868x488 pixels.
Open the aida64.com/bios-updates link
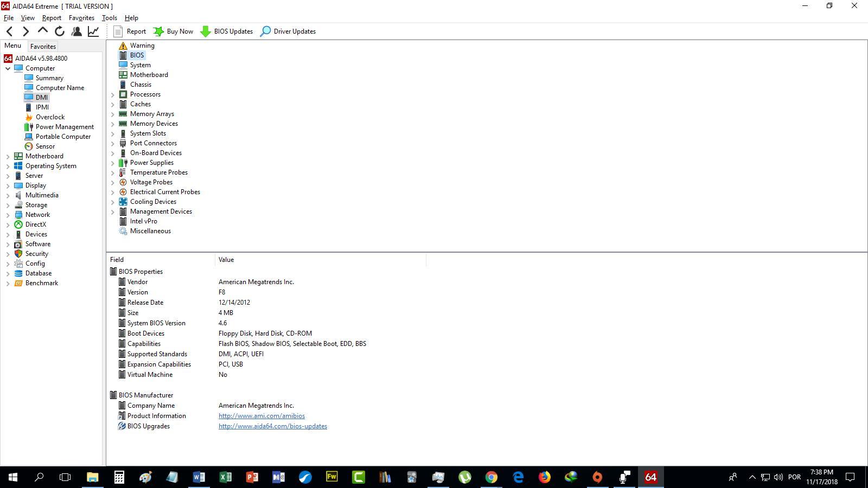pos(273,426)
